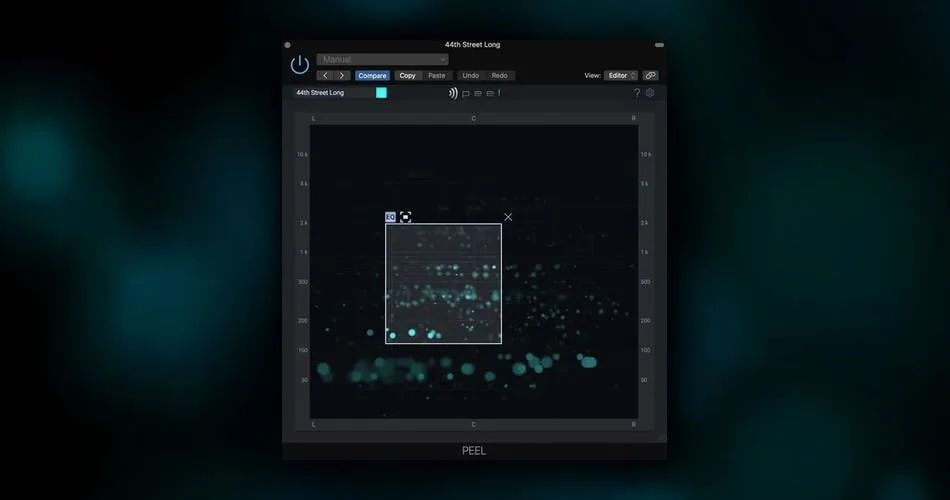Click the link chain icon

[650, 76]
